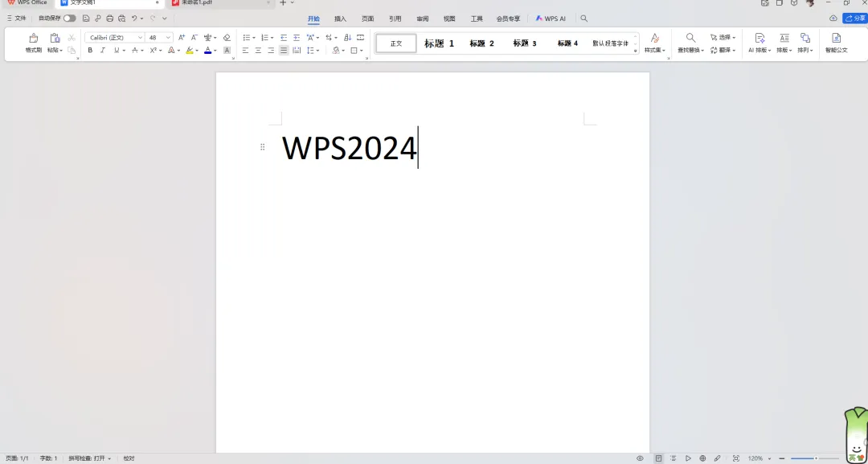This screenshot has width=868, height=464.
Task: Click the Decrease Indent icon
Action: [x=284, y=38]
